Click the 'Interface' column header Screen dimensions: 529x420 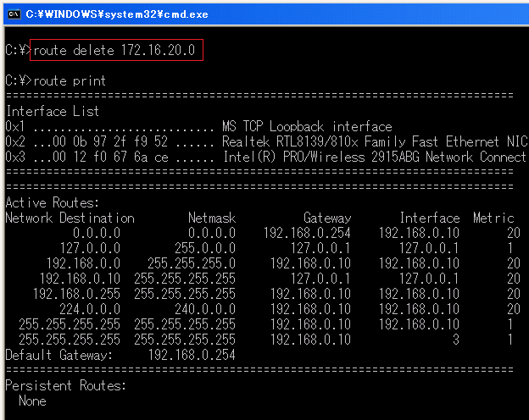430,218
